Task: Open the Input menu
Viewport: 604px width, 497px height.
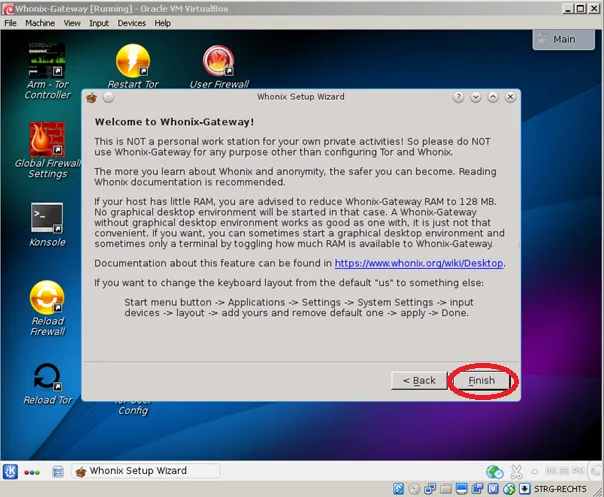Action: tap(99, 23)
